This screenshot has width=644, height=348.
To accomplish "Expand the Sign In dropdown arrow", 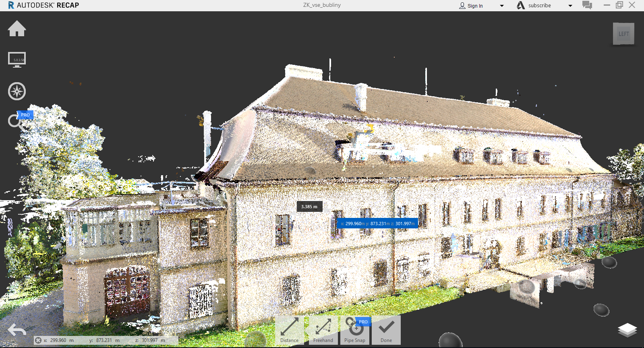I will pyautogui.click(x=502, y=6).
